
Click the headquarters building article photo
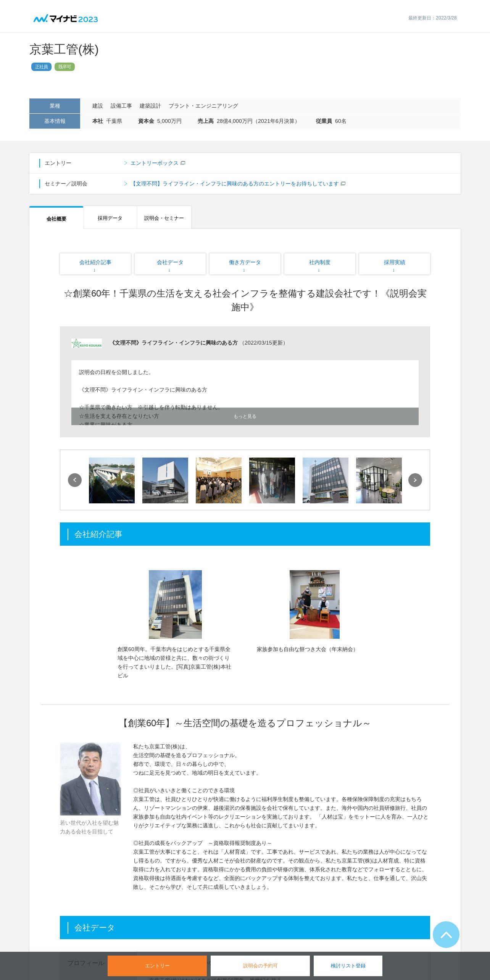(175, 604)
